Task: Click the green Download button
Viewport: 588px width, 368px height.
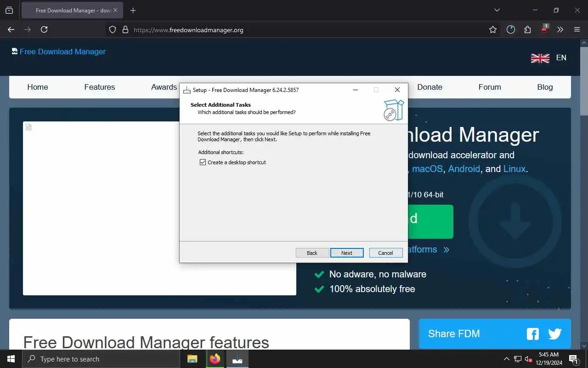Action: [430, 222]
